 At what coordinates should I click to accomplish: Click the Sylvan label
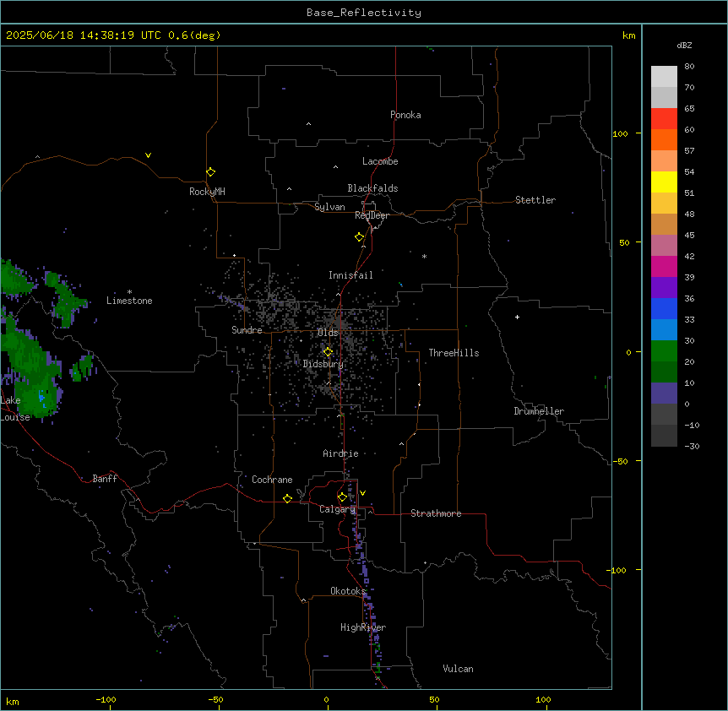tap(329, 207)
